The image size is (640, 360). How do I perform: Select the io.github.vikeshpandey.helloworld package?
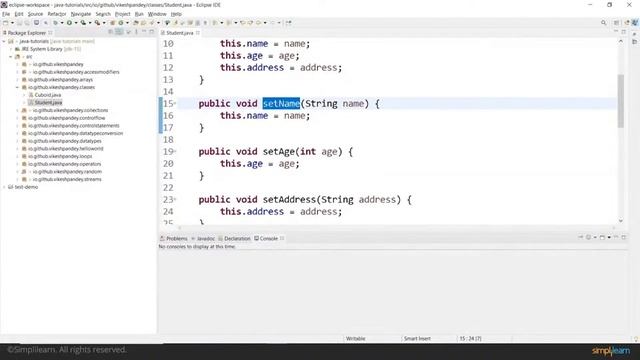point(65,149)
